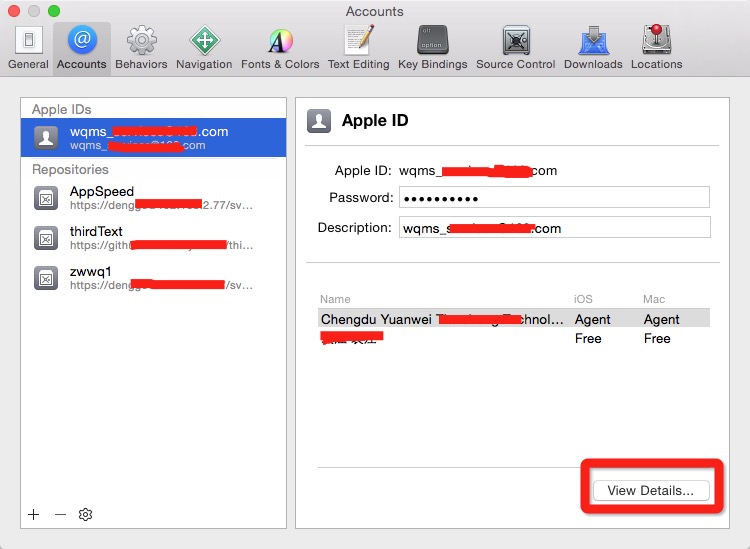This screenshot has height=549, width=750.
Task: Click the Mac Free cell
Action: click(x=657, y=339)
